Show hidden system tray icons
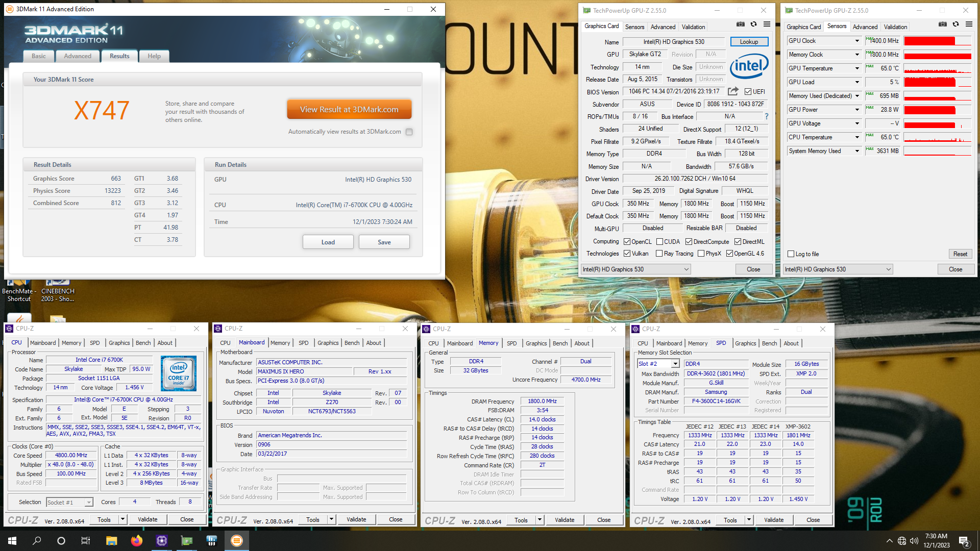Image resolution: width=980 pixels, height=551 pixels. pos(889,541)
